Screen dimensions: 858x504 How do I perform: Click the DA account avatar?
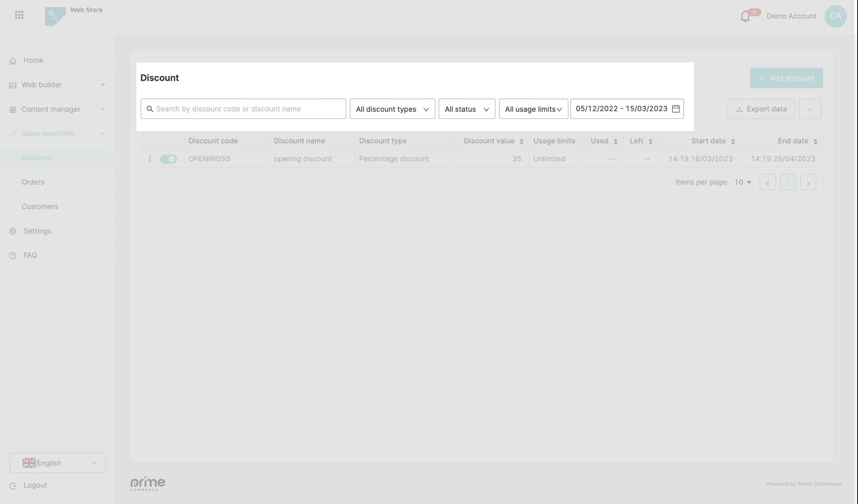click(835, 16)
